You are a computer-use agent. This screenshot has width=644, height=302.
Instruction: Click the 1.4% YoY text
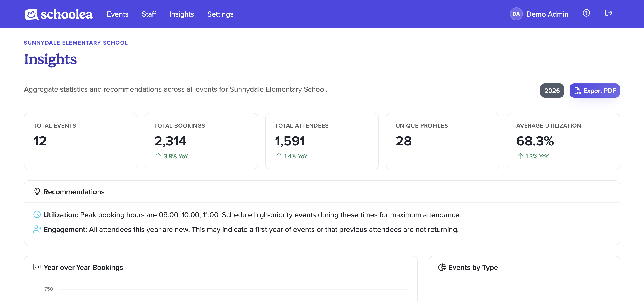tap(296, 156)
